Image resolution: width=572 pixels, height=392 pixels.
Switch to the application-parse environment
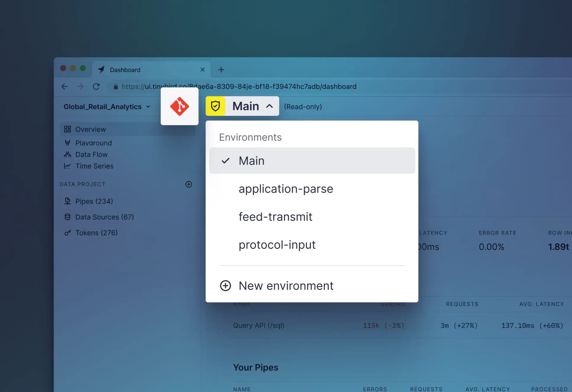(285, 189)
